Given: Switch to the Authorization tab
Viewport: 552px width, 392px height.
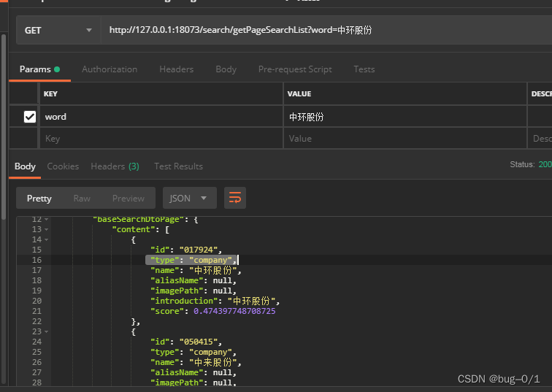Looking at the screenshot, I should click(110, 69).
